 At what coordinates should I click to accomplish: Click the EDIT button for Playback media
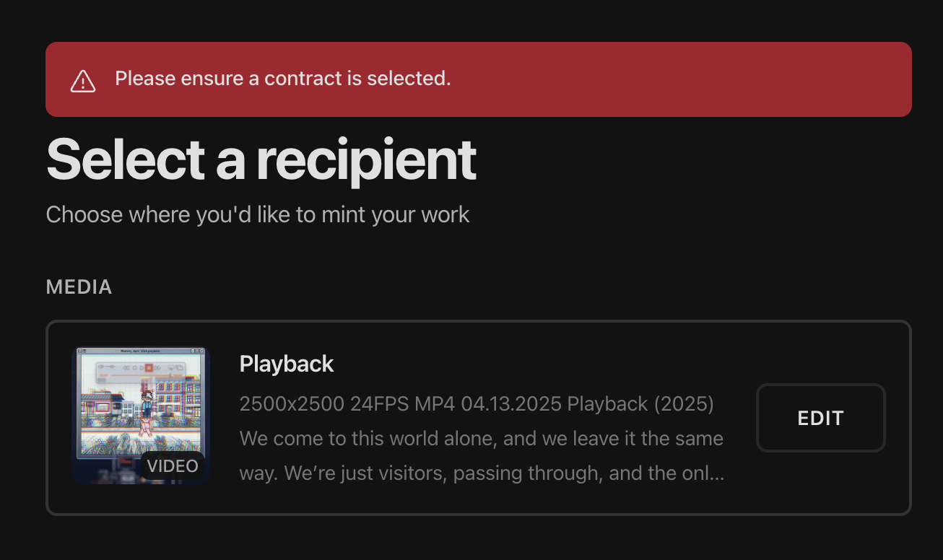(820, 418)
